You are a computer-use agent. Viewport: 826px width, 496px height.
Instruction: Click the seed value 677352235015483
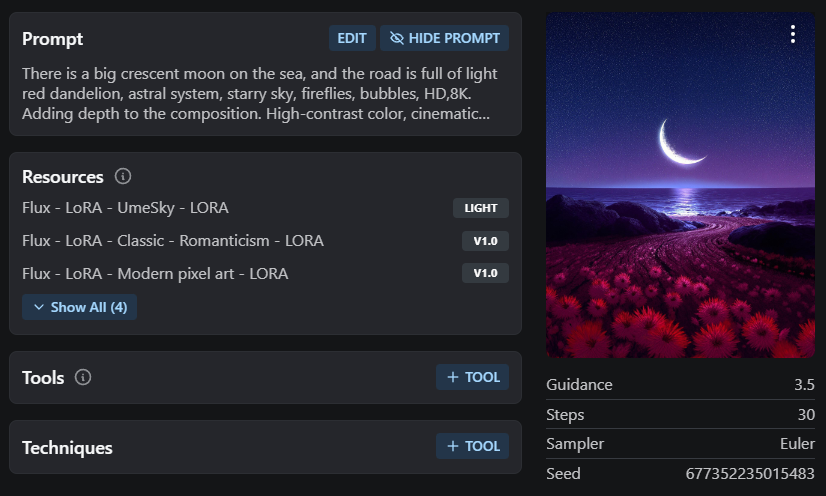750,473
